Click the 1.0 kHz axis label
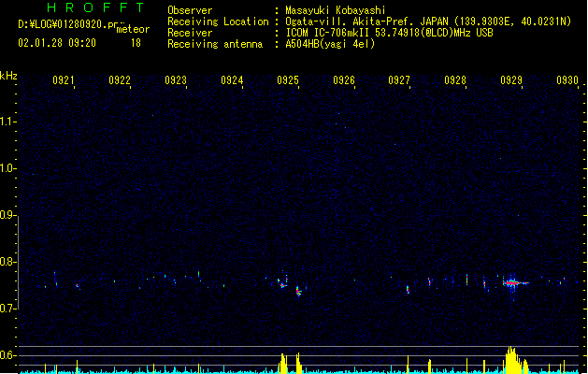 coord(7,168)
